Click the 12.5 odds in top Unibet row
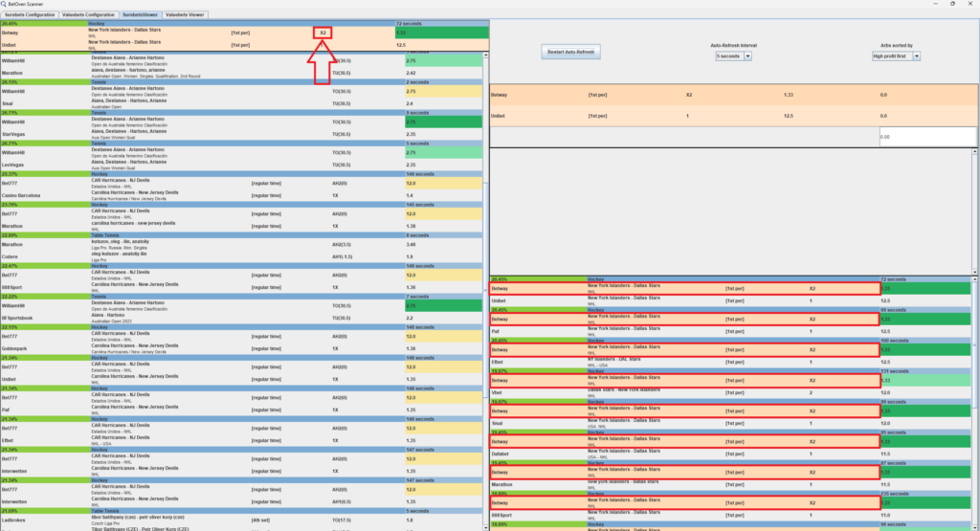Viewport: 980px width, 531px height. pos(401,45)
